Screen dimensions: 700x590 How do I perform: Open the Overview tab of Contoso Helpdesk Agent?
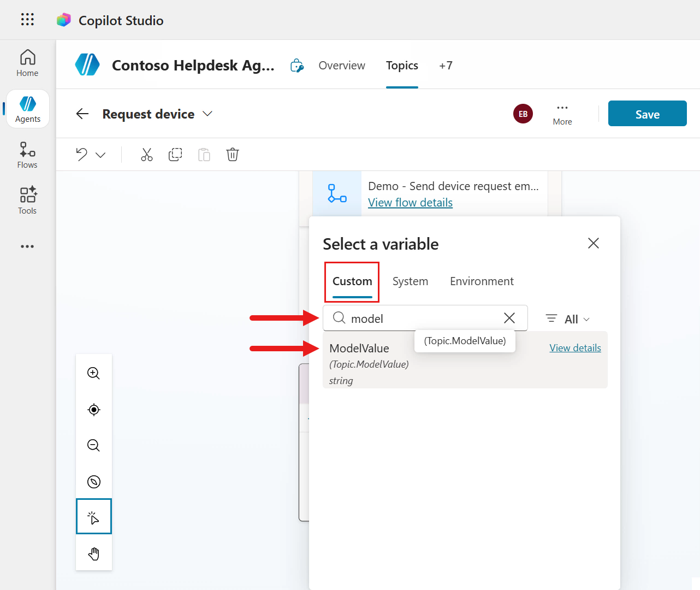pyautogui.click(x=341, y=65)
